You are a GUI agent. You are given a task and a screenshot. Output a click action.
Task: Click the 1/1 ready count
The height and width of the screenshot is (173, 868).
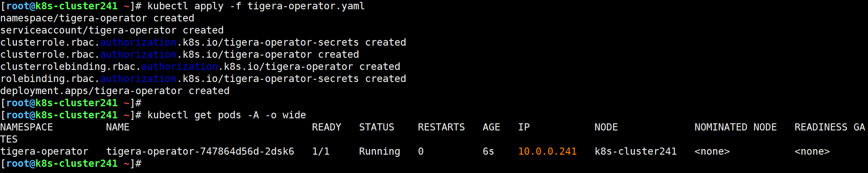click(321, 151)
